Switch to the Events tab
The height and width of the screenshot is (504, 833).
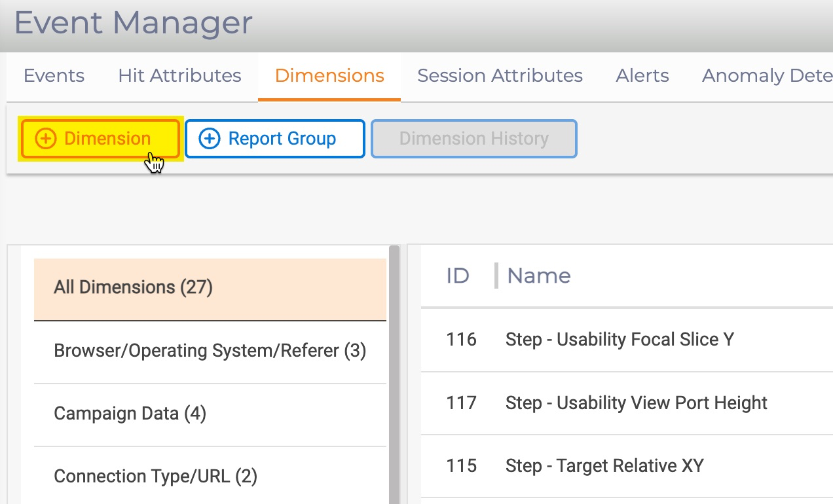pos(54,76)
